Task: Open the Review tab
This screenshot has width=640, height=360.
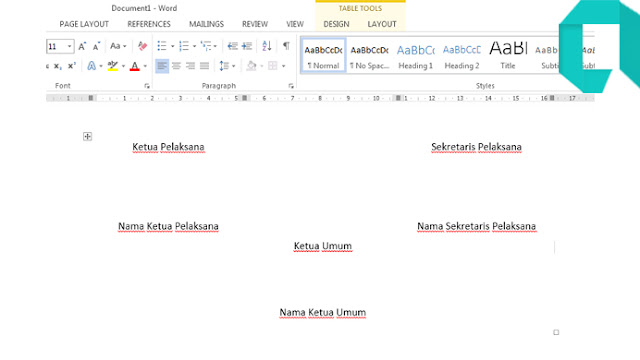Action: (255, 24)
